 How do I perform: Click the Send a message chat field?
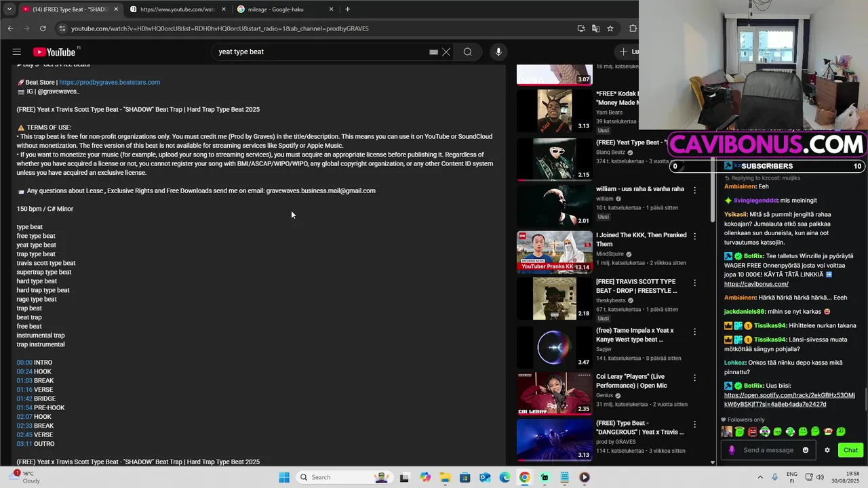tap(768, 450)
